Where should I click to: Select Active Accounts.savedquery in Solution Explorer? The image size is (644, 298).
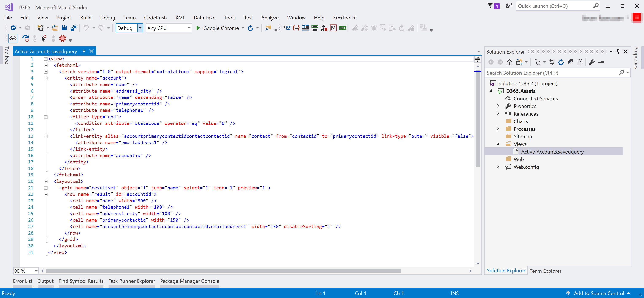pyautogui.click(x=552, y=152)
